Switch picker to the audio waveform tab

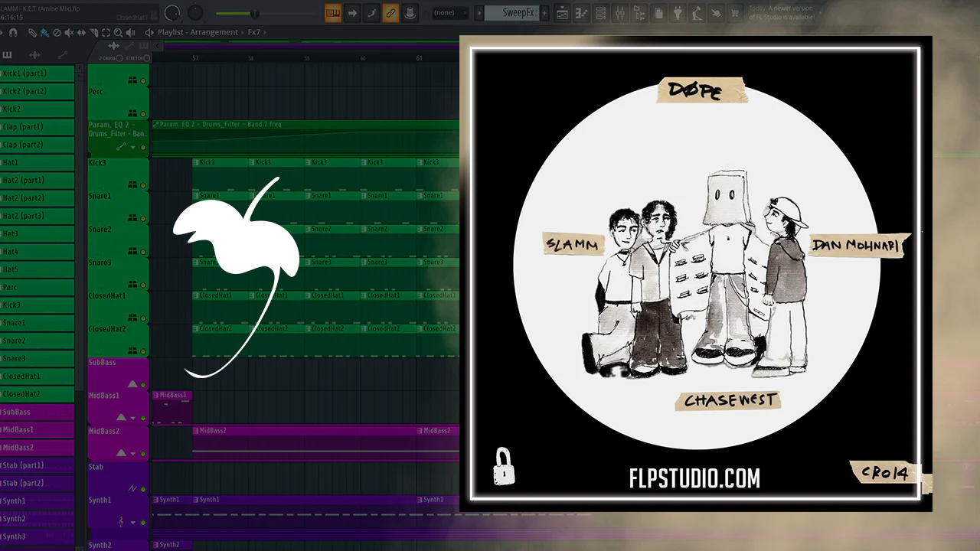pyautogui.click(x=34, y=55)
